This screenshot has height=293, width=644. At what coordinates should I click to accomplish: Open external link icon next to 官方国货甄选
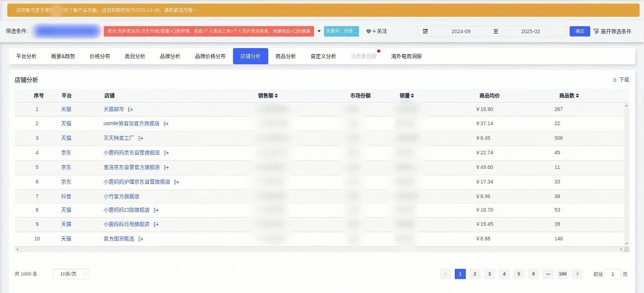(x=141, y=239)
